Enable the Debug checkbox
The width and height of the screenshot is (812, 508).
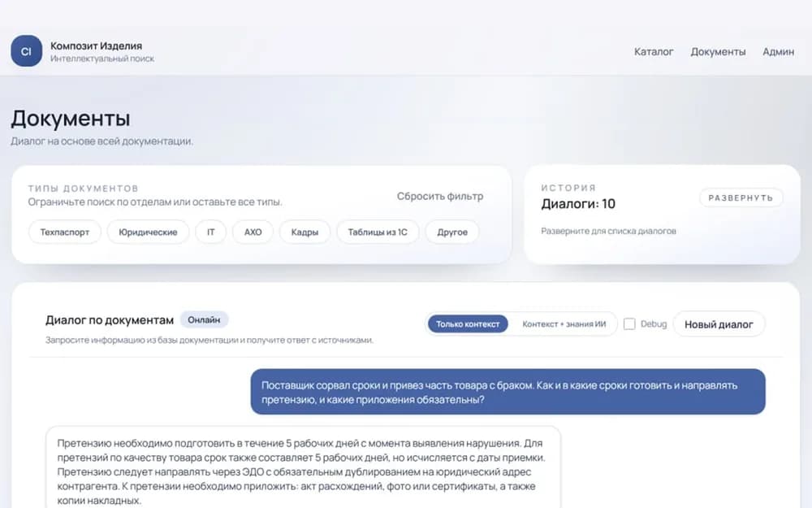(629, 324)
